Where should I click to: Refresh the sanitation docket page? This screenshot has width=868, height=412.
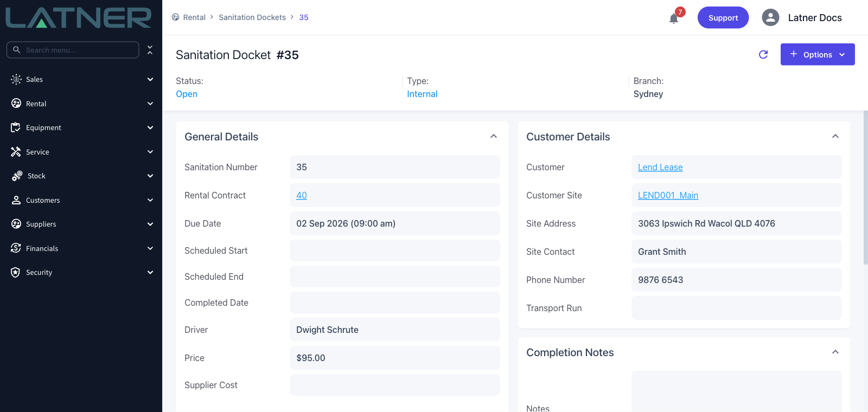[x=763, y=54]
